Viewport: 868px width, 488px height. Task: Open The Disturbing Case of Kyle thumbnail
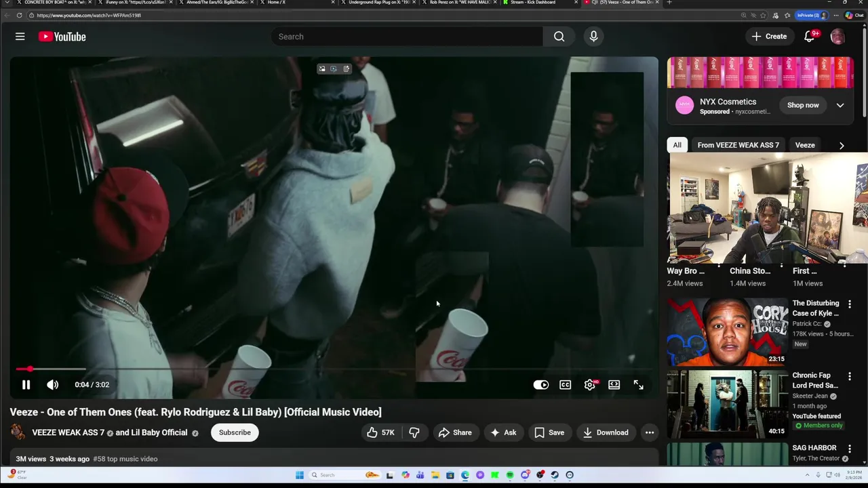(727, 331)
